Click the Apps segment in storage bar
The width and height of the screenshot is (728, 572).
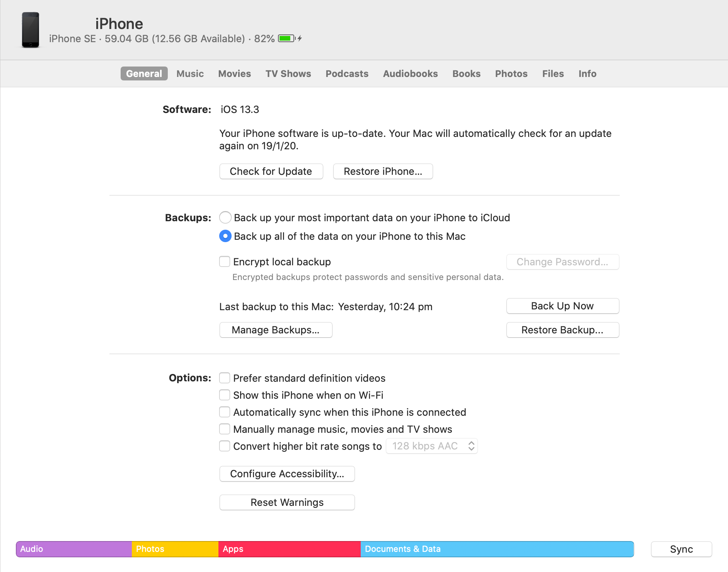click(x=290, y=549)
